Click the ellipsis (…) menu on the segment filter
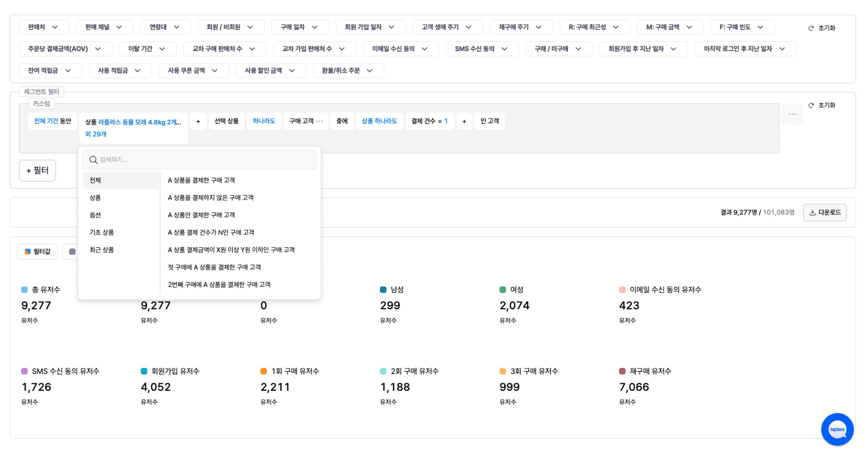Screen dimensions: 868x456 coord(792,115)
